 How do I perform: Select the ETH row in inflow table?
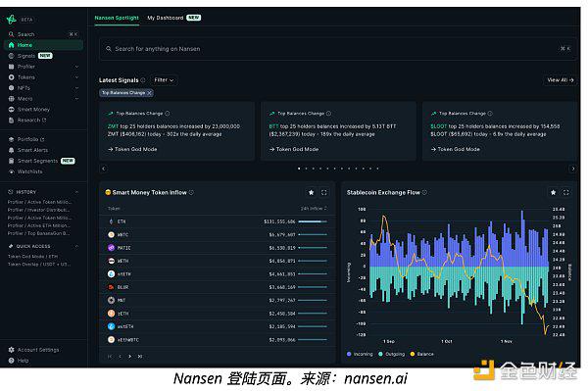click(x=218, y=221)
